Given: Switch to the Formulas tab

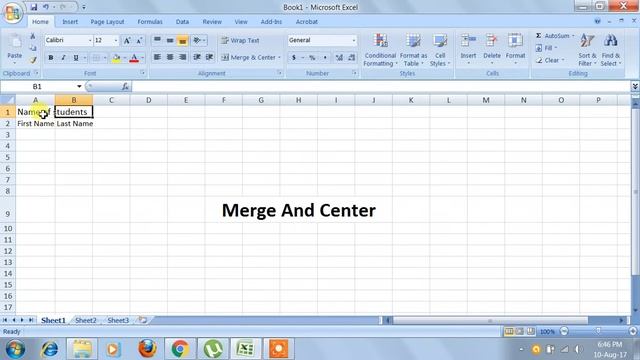Looking at the screenshot, I should pyautogui.click(x=150, y=22).
